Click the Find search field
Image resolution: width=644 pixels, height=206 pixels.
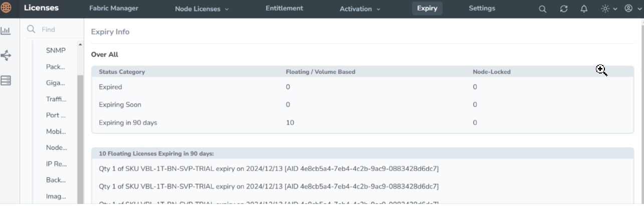[x=58, y=29]
